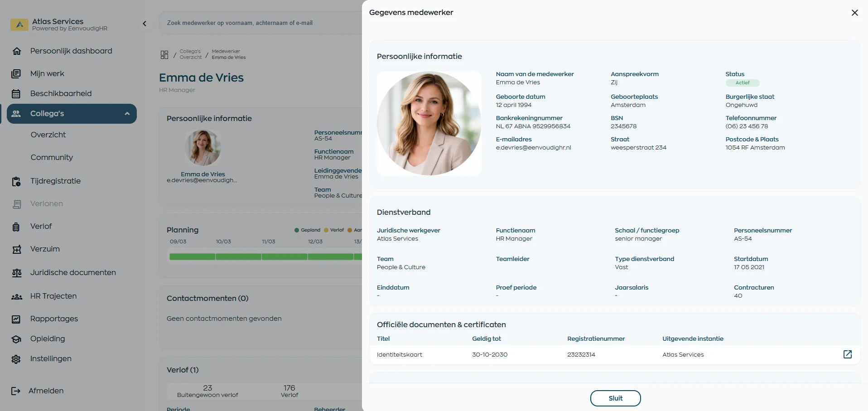Click the Verzuim icon in sidebar
Image resolution: width=868 pixels, height=411 pixels.
[x=17, y=249]
